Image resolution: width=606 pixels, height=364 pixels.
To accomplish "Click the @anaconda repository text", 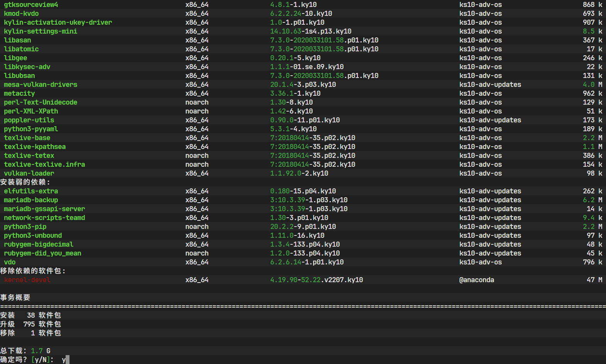I will point(477,280).
